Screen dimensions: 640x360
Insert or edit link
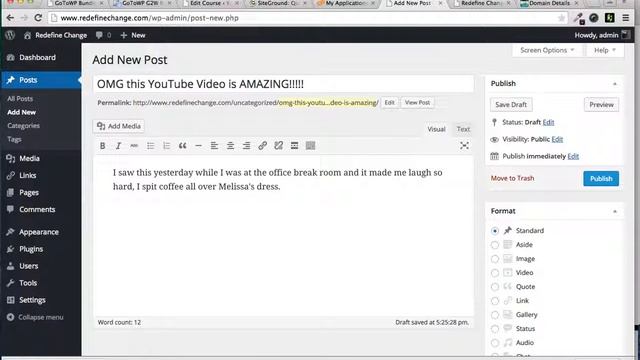262,146
